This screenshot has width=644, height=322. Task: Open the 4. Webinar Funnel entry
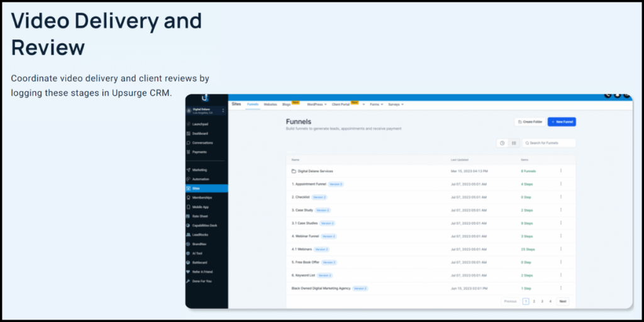click(305, 236)
